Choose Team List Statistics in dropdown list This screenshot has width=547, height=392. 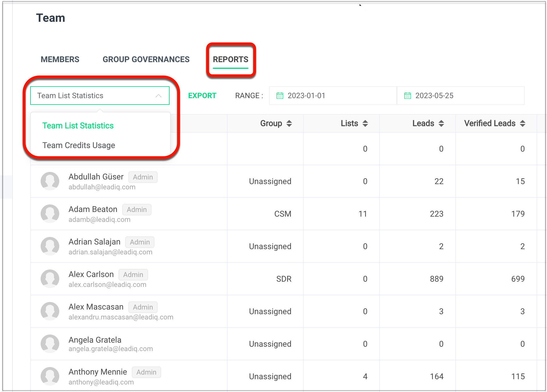click(78, 125)
